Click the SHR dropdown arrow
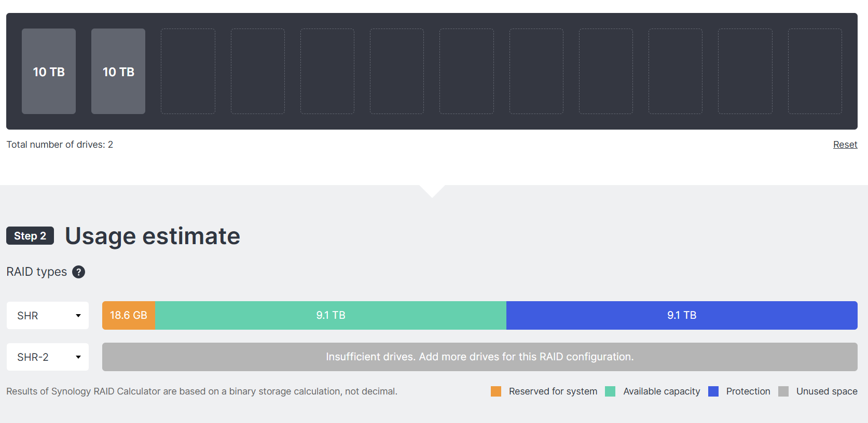This screenshot has width=868, height=423. (x=78, y=316)
